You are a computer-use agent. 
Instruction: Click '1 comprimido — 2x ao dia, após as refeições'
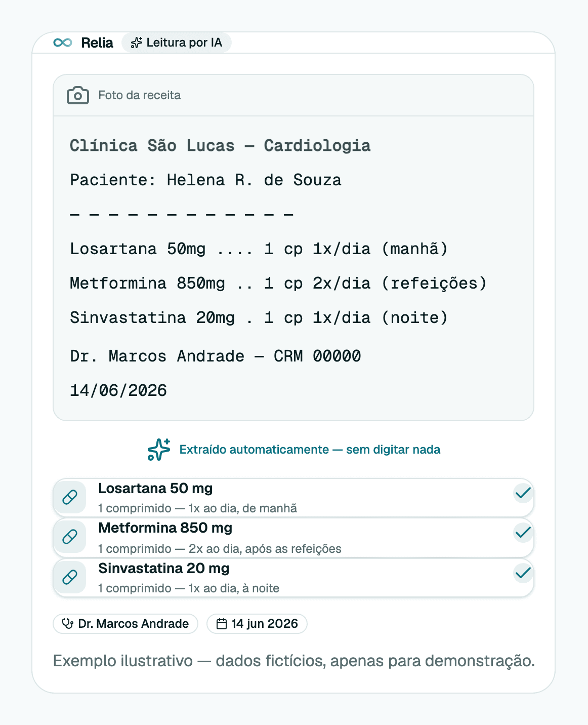[220, 549]
